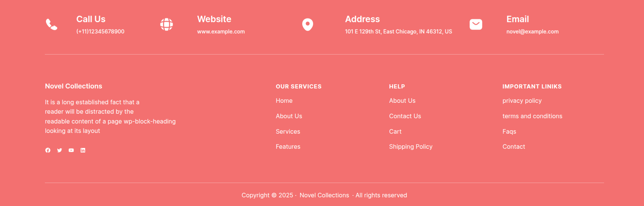Click Novel Collections in the copyright line
The image size is (644, 206).
click(x=324, y=195)
